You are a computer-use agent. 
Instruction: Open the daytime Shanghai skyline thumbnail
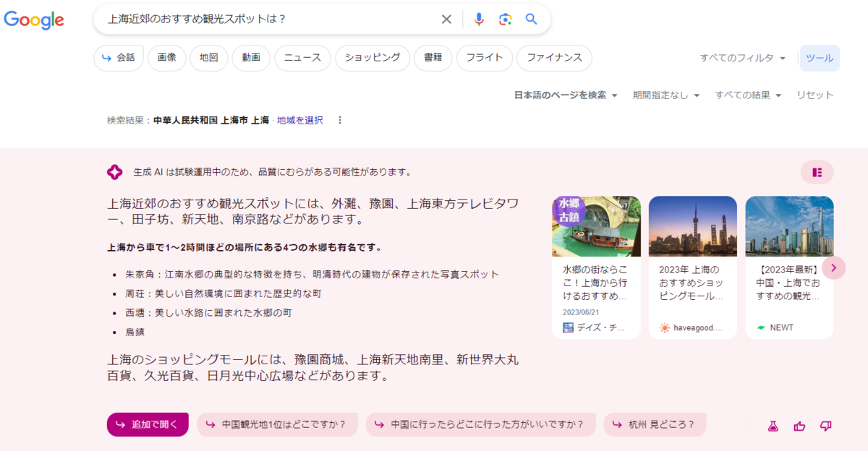pyautogui.click(x=789, y=226)
